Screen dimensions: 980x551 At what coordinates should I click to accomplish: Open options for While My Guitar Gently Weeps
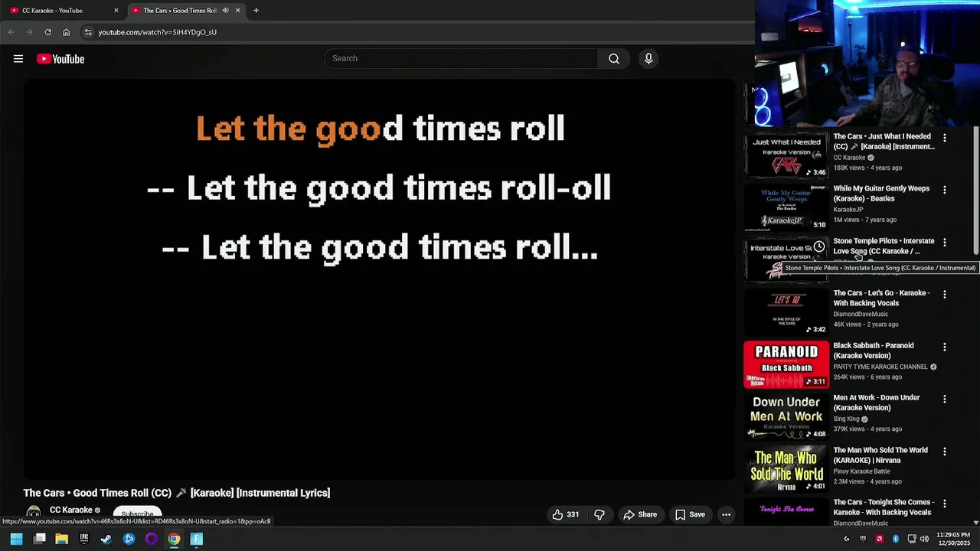coord(944,190)
